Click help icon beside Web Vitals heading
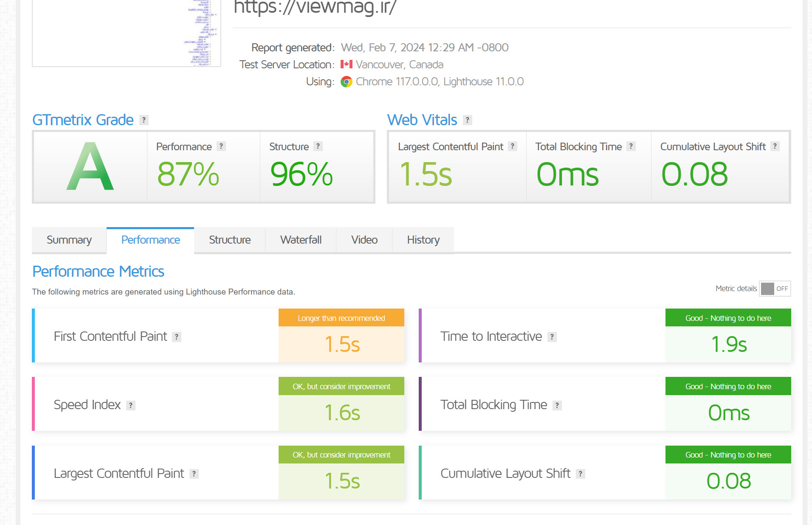This screenshot has width=812, height=525. click(468, 120)
